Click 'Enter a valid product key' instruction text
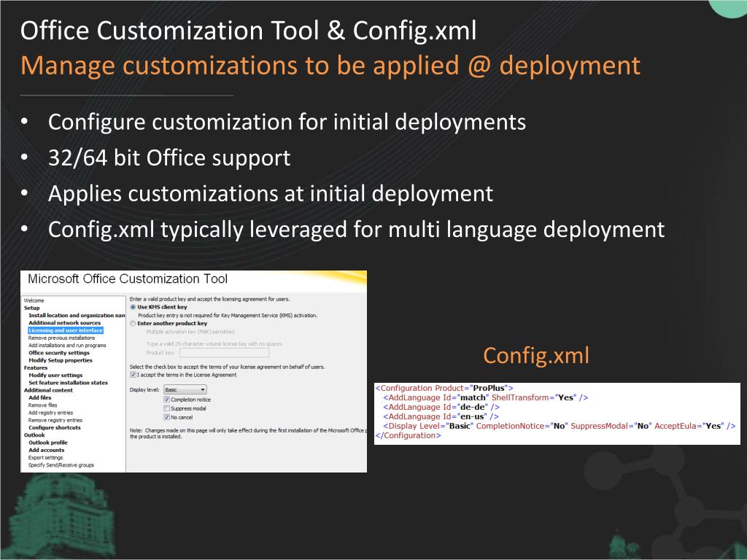 [x=209, y=299]
